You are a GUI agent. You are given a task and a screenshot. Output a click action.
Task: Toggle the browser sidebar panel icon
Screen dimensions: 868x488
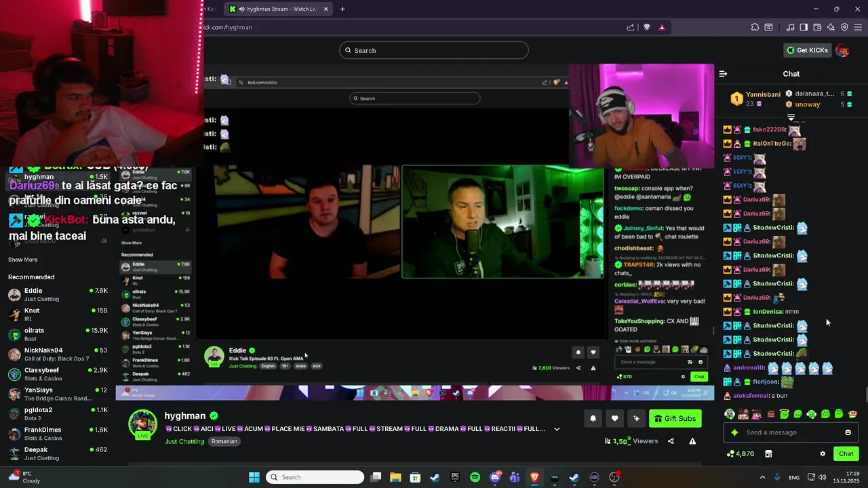pos(804,27)
